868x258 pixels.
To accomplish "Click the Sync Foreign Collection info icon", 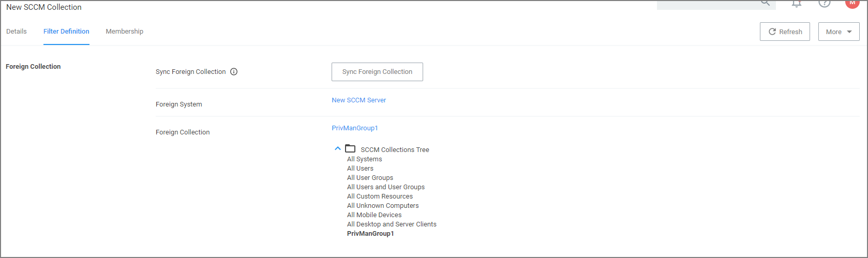I will coord(234,72).
